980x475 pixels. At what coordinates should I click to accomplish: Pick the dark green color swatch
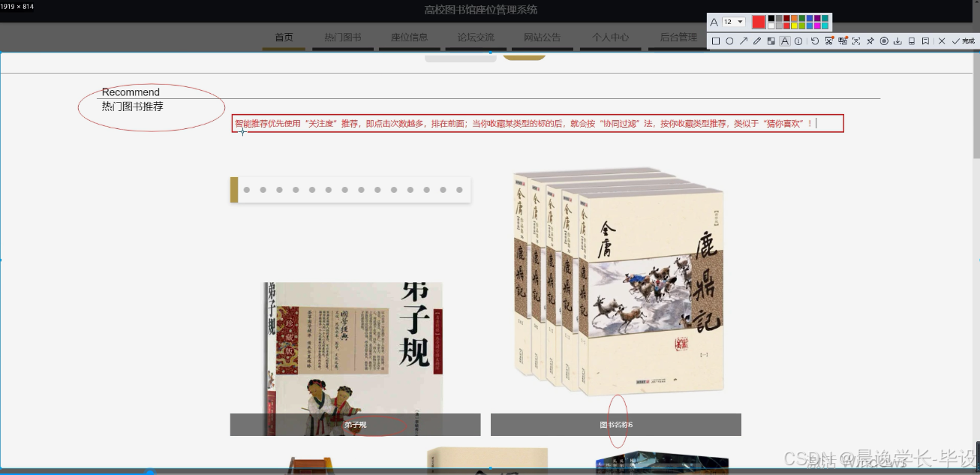[x=802, y=18]
